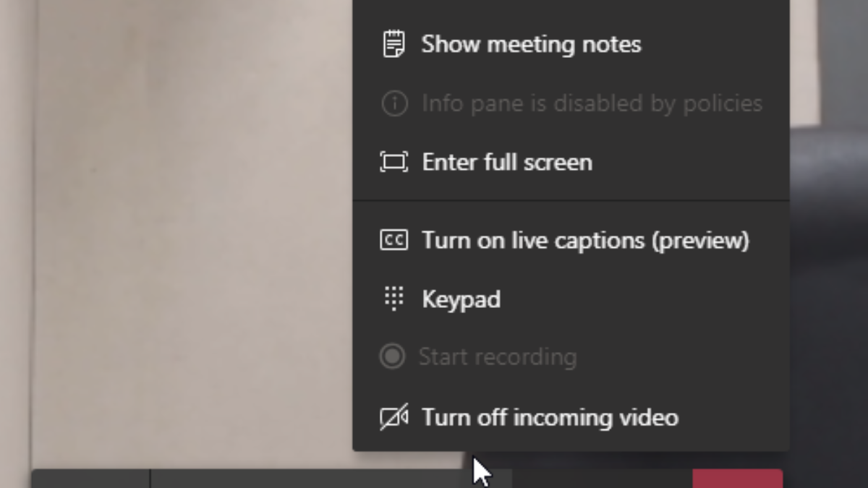Turn off incoming video

pos(550,417)
